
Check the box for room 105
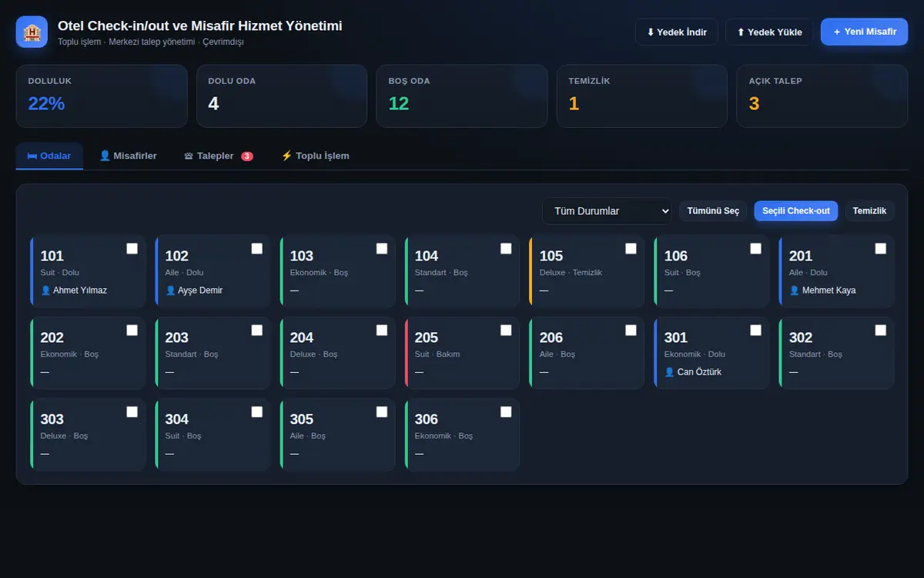(631, 248)
